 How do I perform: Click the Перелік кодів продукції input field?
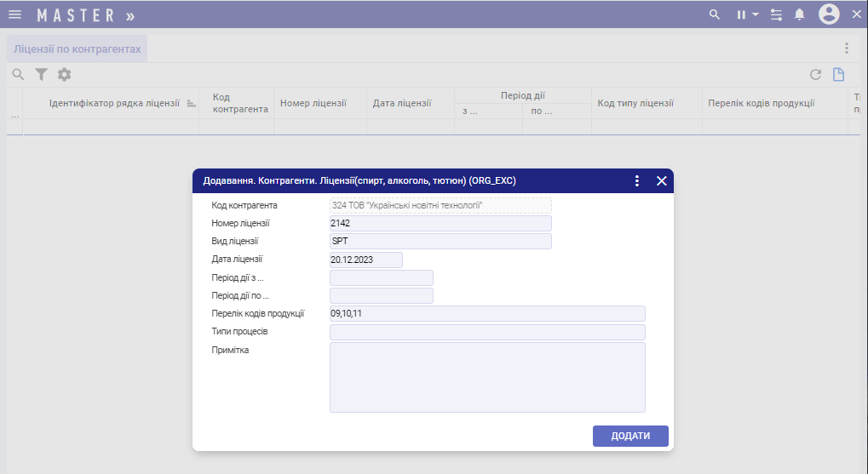coord(486,314)
